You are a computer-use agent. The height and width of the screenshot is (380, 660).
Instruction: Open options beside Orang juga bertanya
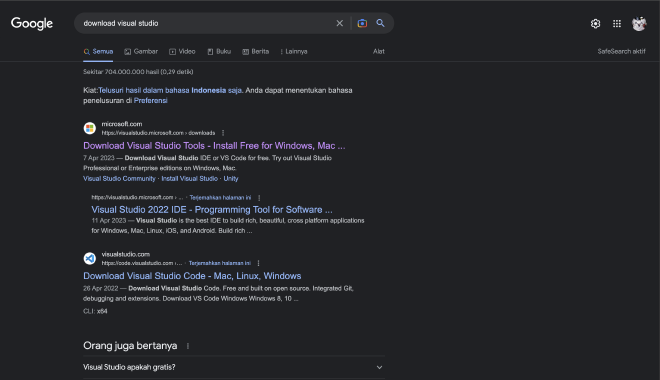[x=188, y=346]
